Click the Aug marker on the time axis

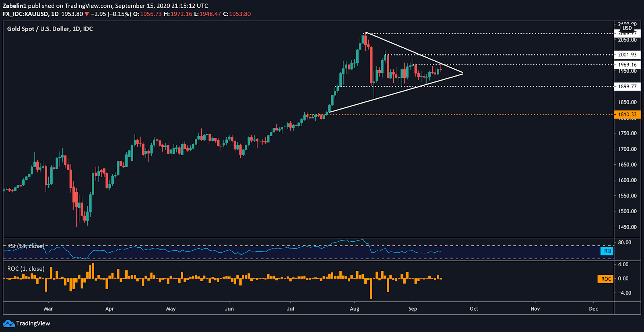coord(354,309)
